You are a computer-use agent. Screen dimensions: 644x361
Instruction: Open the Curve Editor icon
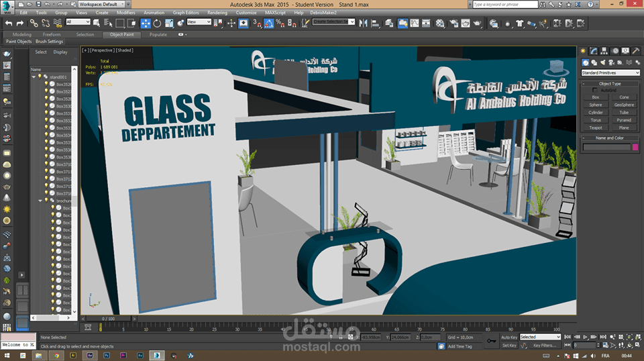coord(415,23)
